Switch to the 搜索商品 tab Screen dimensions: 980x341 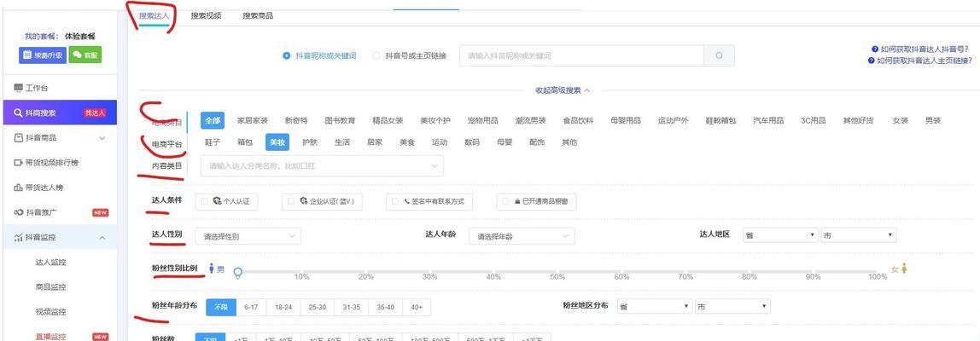[x=258, y=15]
